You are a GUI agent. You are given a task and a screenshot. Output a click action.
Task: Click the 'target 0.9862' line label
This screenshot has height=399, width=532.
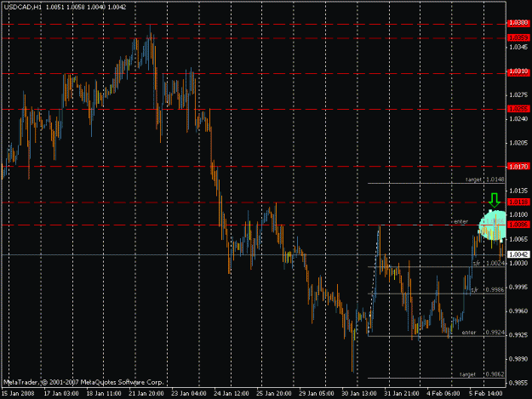coord(482,374)
